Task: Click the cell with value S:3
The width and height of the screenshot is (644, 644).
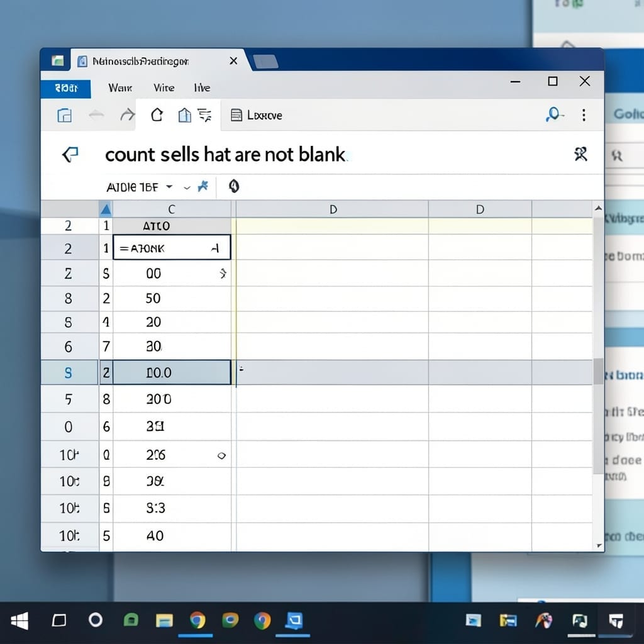Action: click(x=172, y=508)
